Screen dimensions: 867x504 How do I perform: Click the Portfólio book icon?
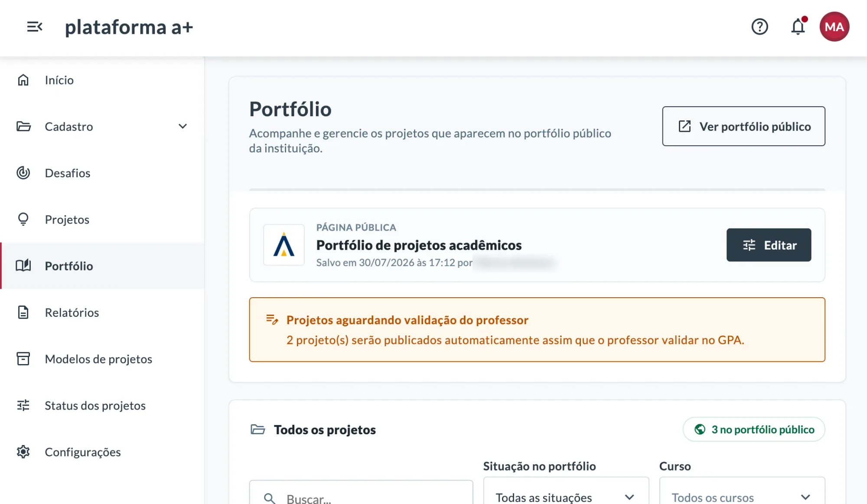tap(23, 266)
